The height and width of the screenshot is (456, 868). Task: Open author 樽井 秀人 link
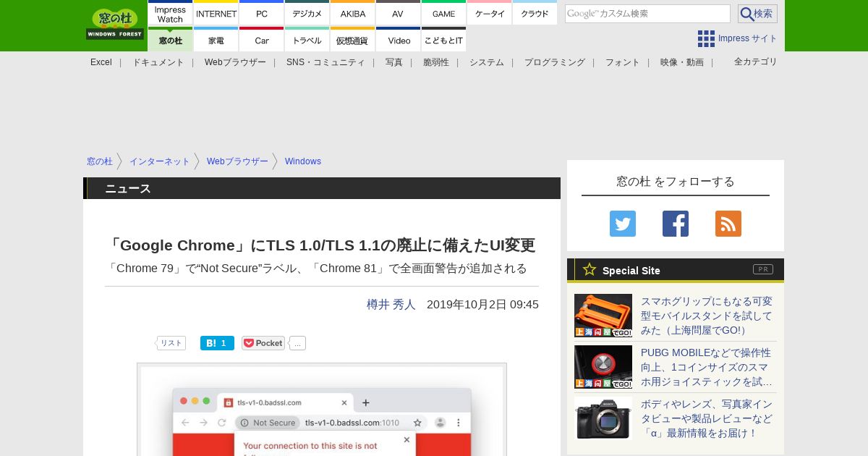pyautogui.click(x=391, y=305)
